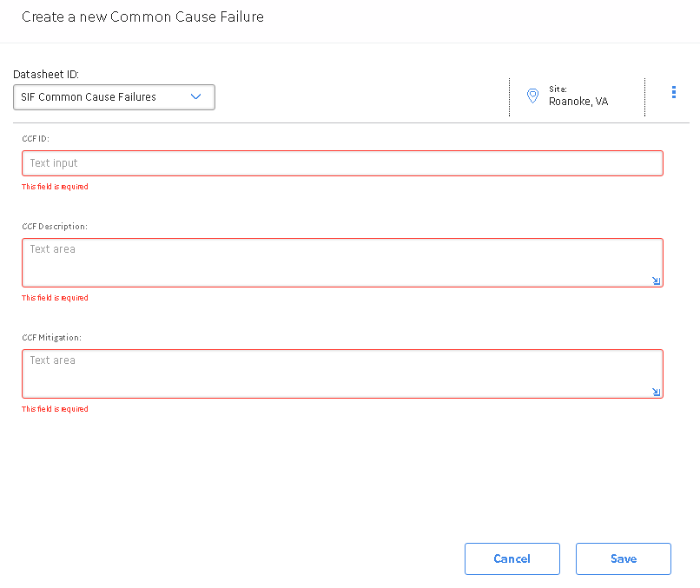
Task: Open the SIF Common Cause Failures dropdown
Action: point(114,97)
